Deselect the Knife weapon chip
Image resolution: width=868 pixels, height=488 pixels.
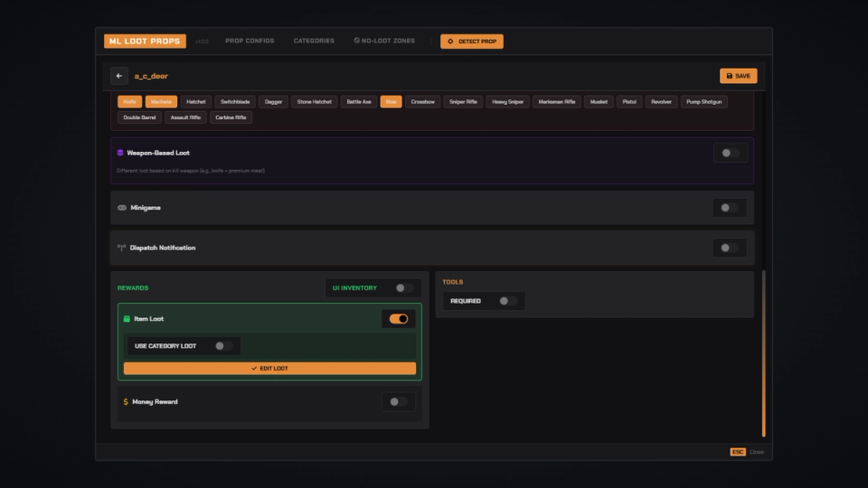pyautogui.click(x=129, y=102)
